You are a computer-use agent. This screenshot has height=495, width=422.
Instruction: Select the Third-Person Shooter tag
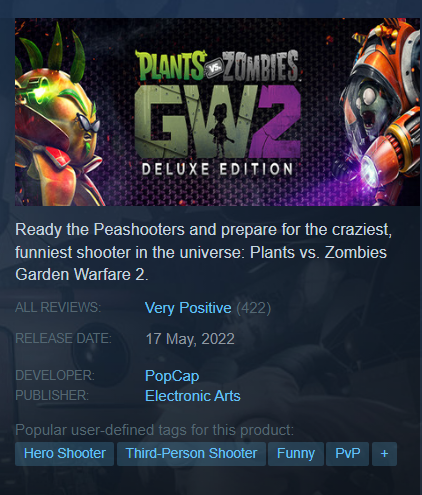(191, 454)
